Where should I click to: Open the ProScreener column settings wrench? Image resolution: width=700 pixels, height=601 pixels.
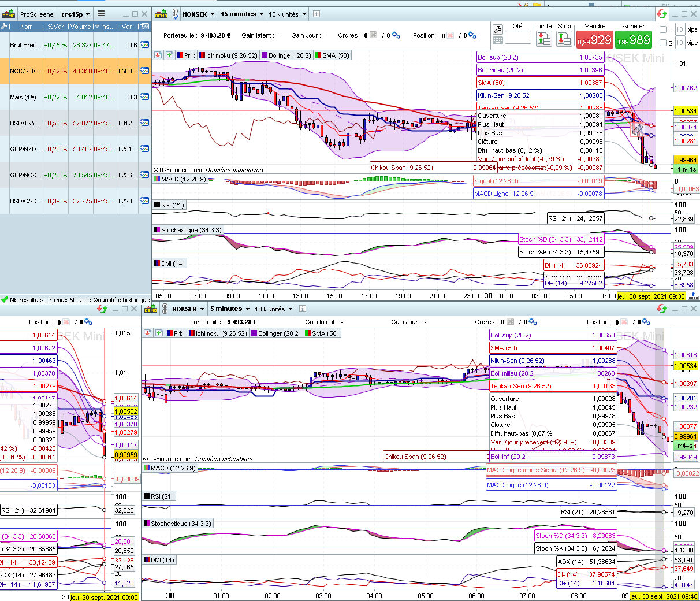[4, 27]
